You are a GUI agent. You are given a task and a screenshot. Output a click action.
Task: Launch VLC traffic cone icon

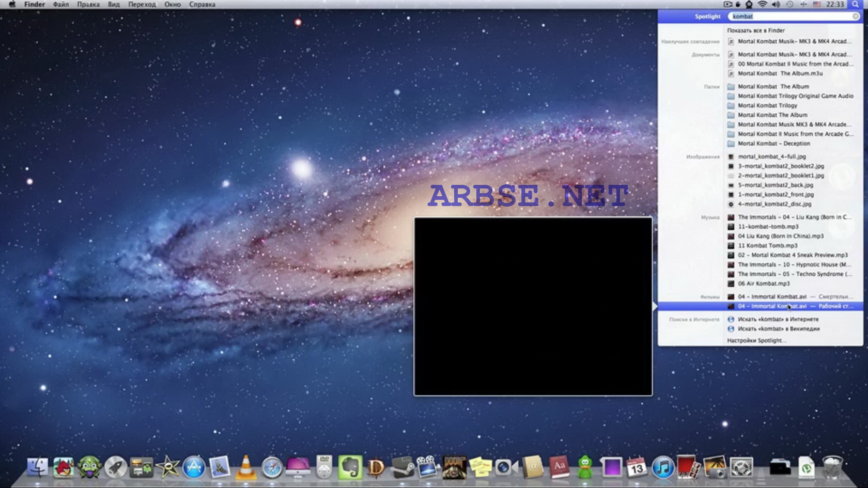[x=246, y=467]
